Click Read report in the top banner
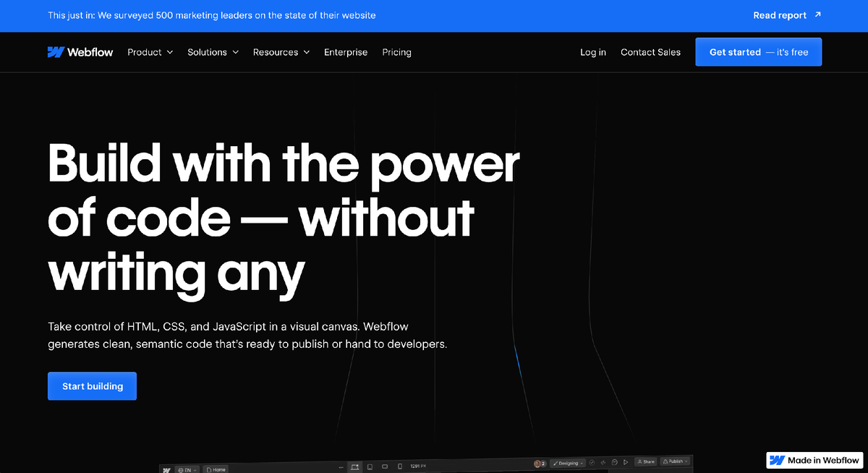Viewport: 868px width, 473px height. pyautogui.click(x=780, y=15)
